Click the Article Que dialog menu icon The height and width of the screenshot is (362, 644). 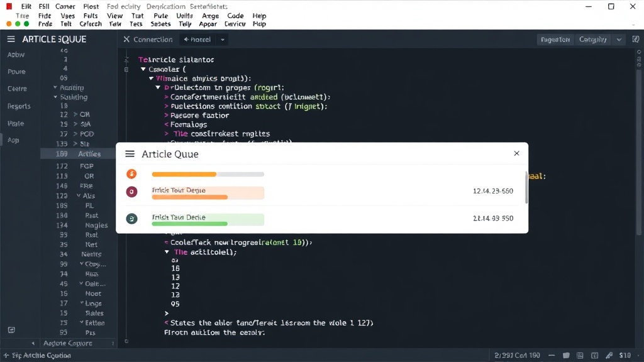point(130,154)
